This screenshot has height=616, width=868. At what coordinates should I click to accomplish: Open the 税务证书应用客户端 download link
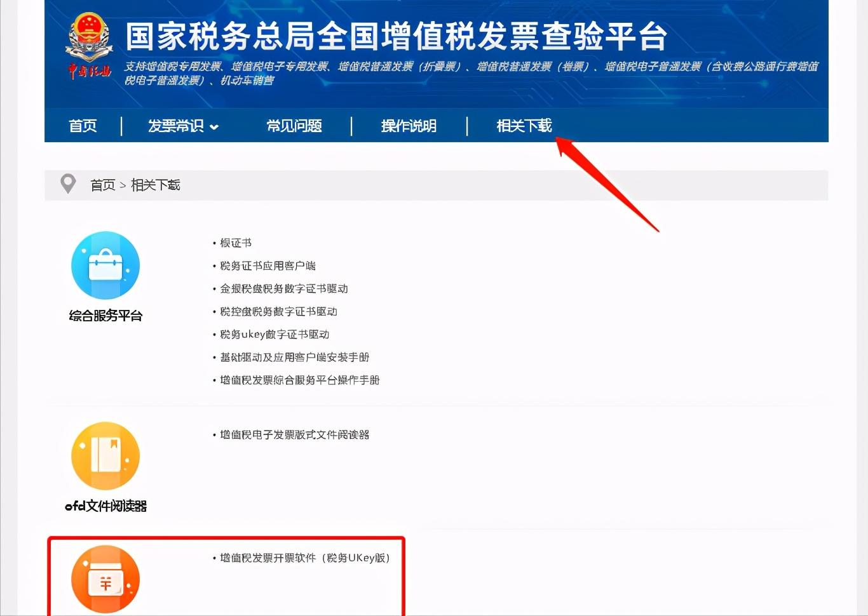coord(268,265)
